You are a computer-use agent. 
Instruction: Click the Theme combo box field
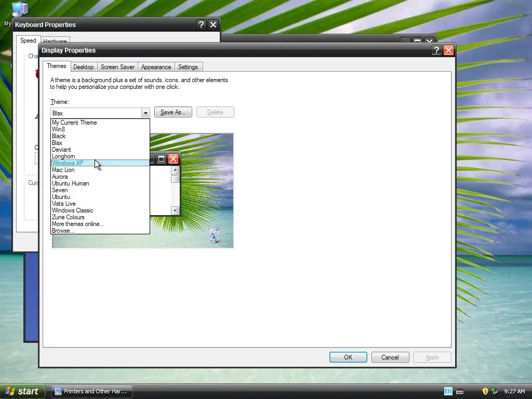(x=100, y=113)
